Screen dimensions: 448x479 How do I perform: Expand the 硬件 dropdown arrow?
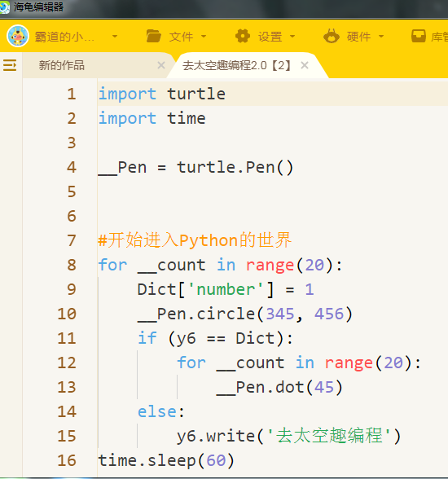(381, 37)
